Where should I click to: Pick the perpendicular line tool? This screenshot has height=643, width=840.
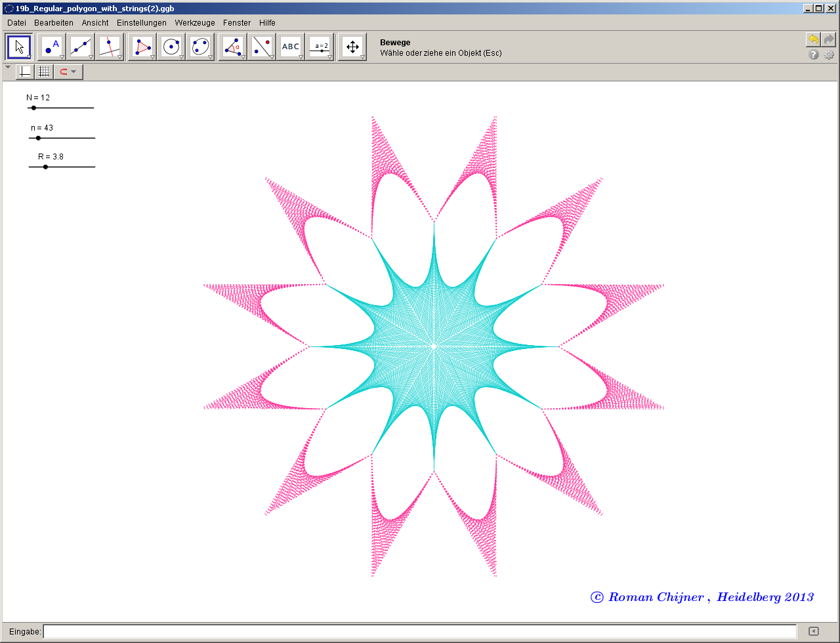110,47
